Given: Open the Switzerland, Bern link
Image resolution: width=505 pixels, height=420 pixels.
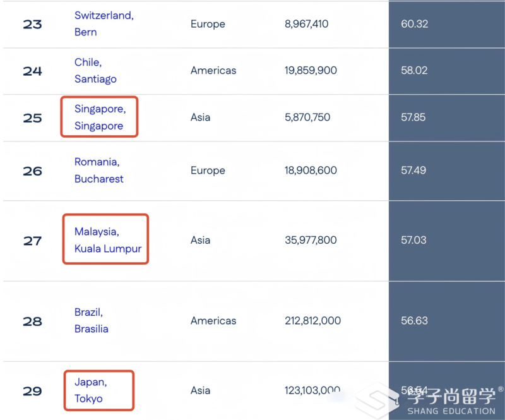Looking at the screenshot, I should 104,24.
